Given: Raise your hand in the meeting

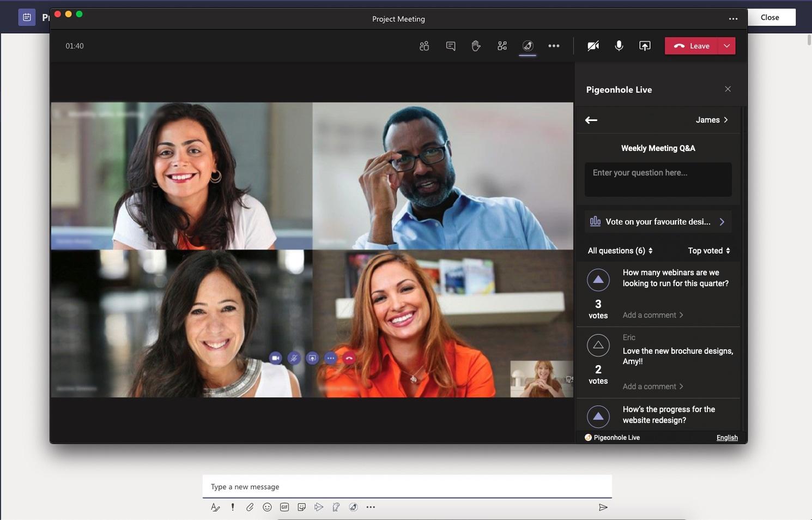Looking at the screenshot, I should pos(476,46).
